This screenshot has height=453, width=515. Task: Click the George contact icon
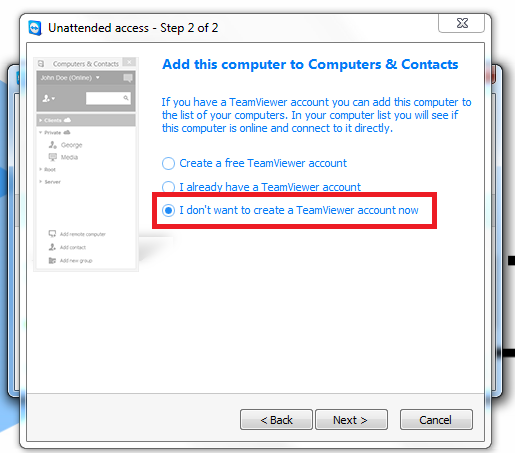coord(53,145)
